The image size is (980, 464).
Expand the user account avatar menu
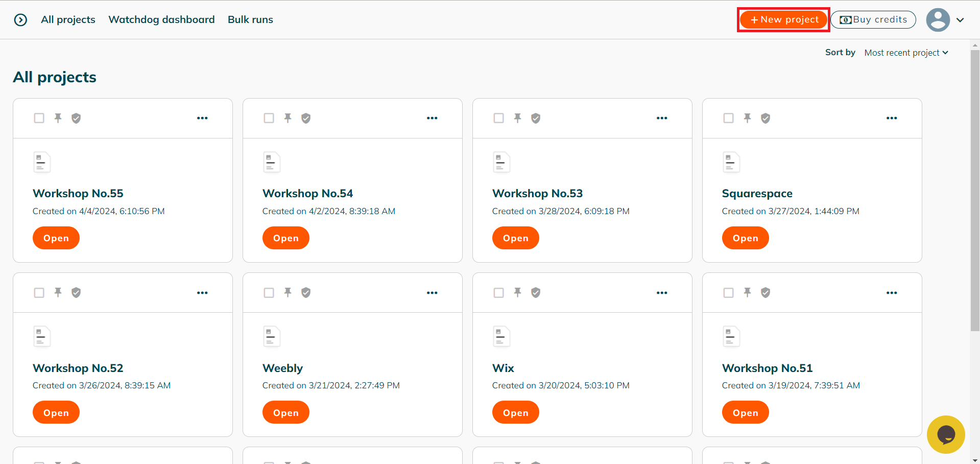point(945,20)
